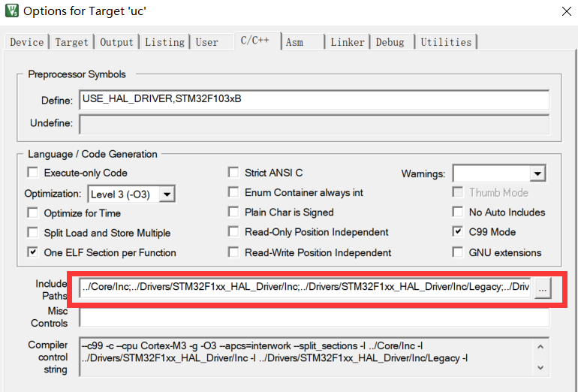Toggle Read-Only Position Independent checkbox
The width and height of the screenshot is (578, 392).
tap(233, 232)
